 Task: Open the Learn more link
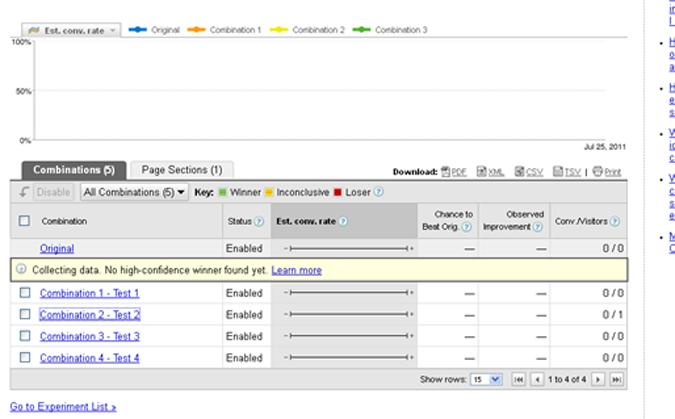[296, 270]
